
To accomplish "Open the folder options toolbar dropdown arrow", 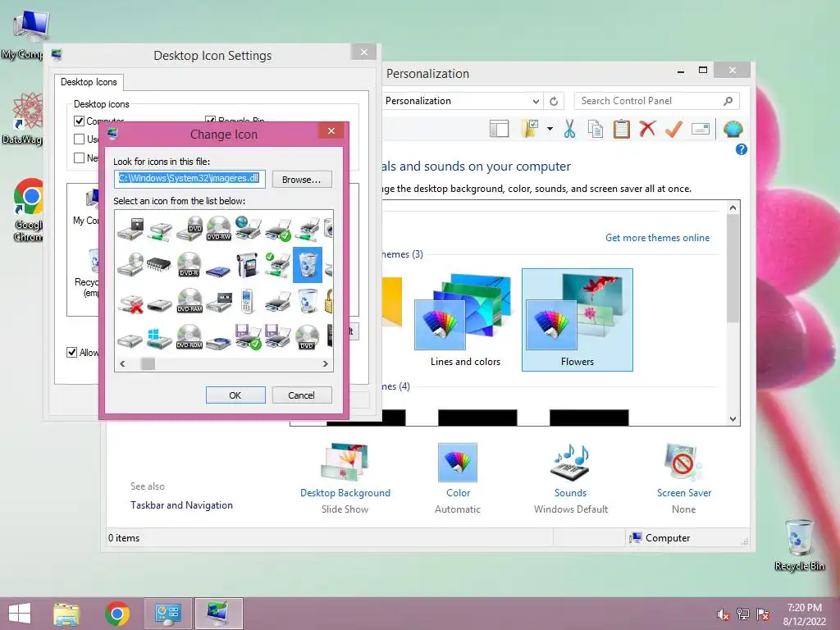I will coord(550,129).
